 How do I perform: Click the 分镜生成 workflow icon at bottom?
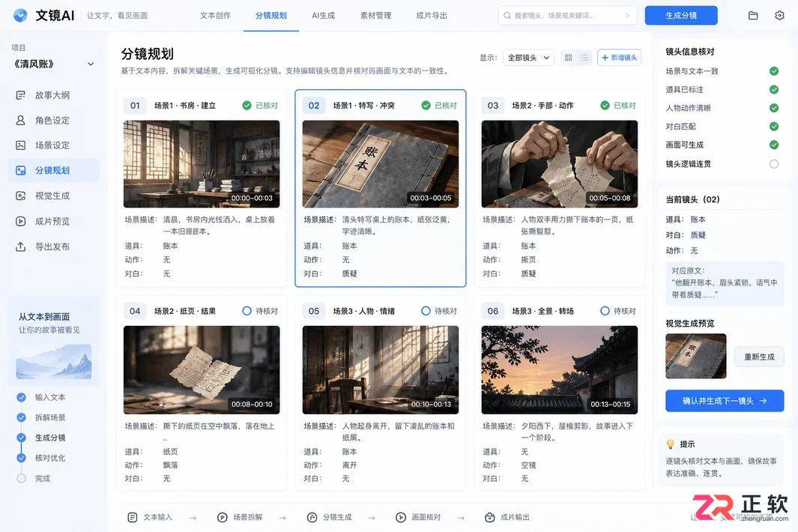tap(312, 517)
